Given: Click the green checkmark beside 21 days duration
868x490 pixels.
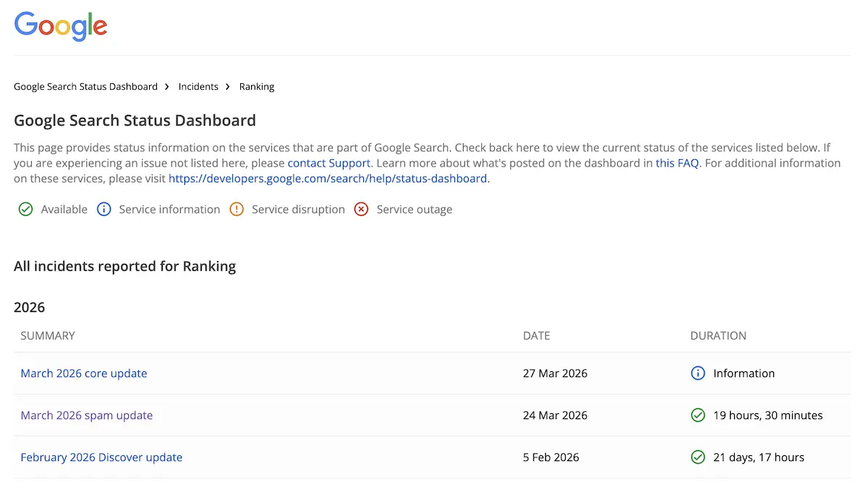Looking at the screenshot, I should (x=698, y=457).
